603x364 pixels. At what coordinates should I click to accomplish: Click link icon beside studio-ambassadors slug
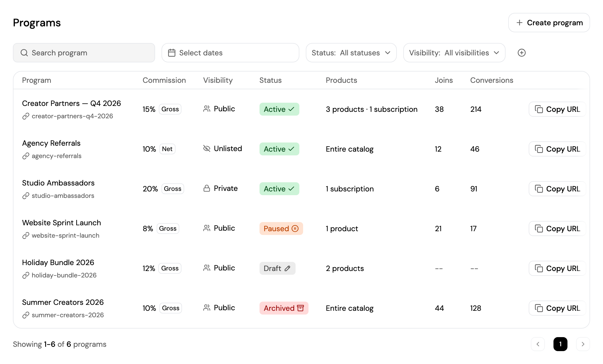tap(26, 196)
